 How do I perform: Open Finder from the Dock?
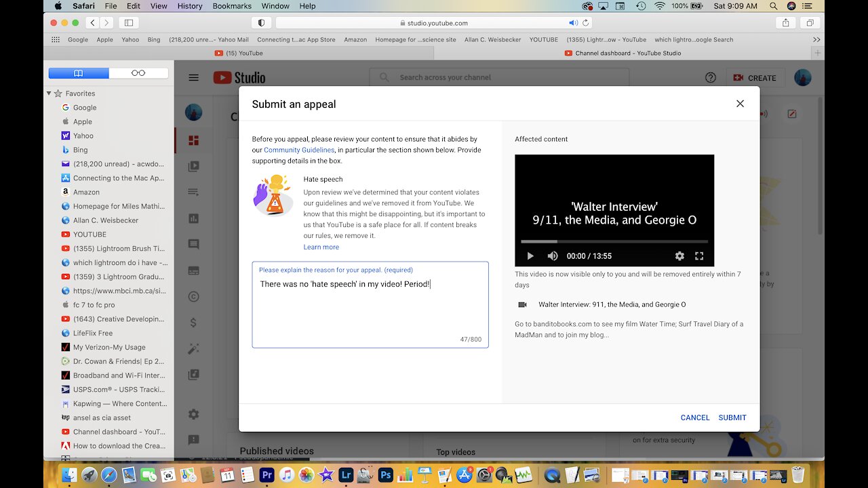[x=68, y=475]
